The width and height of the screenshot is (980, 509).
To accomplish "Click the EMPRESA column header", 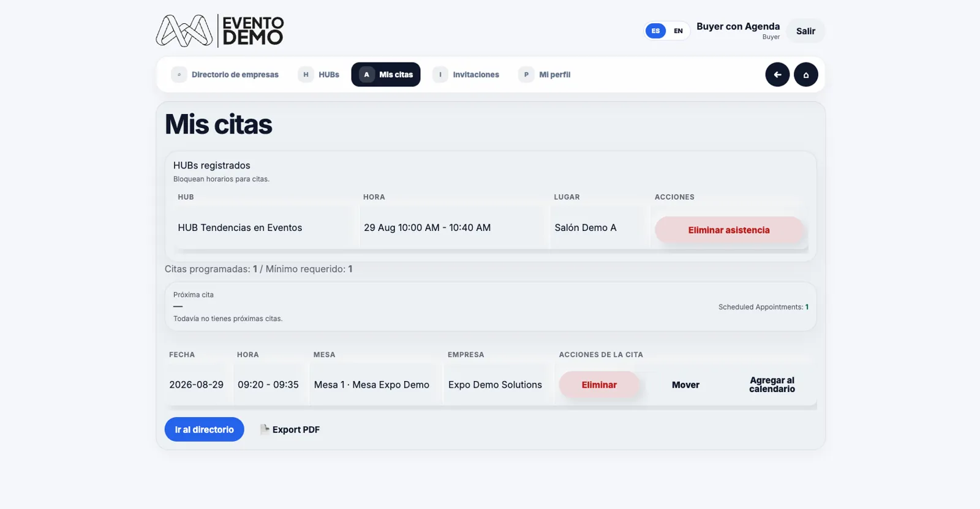I will tap(466, 355).
